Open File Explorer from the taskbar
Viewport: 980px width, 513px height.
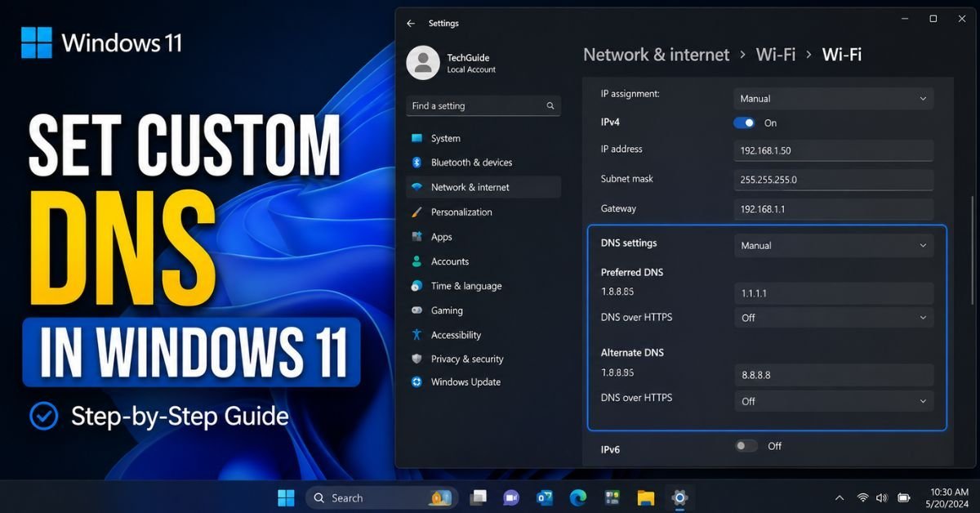(646, 497)
